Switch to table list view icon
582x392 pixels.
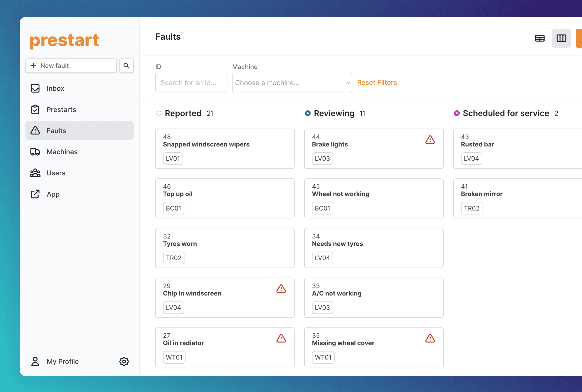click(x=540, y=38)
